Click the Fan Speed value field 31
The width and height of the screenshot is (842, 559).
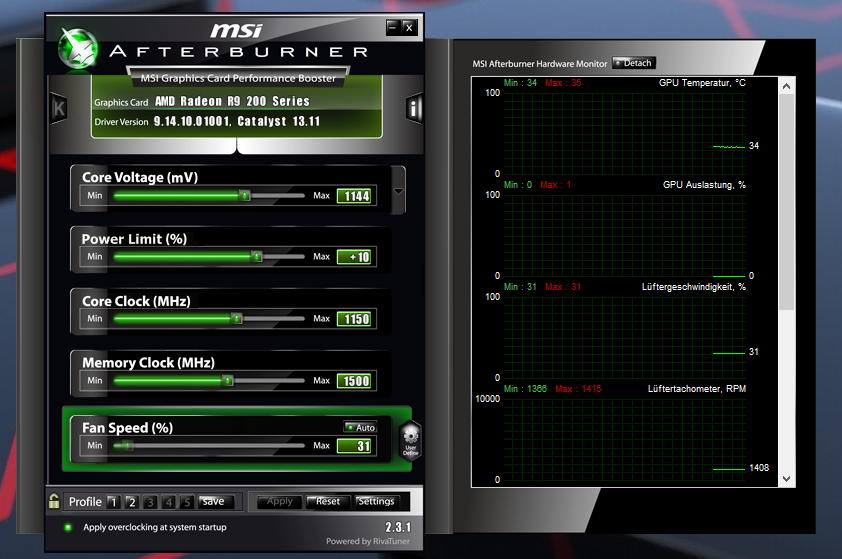coord(354,446)
